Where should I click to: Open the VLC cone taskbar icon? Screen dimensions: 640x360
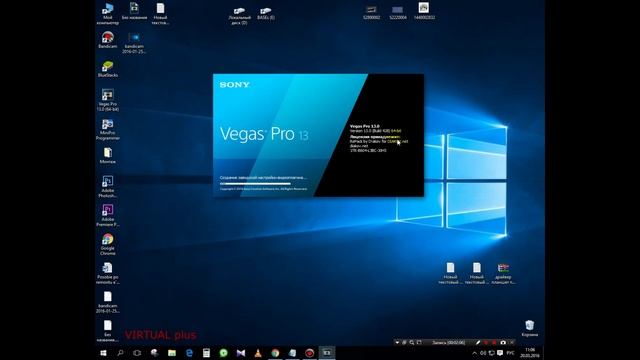(x=258, y=353)
